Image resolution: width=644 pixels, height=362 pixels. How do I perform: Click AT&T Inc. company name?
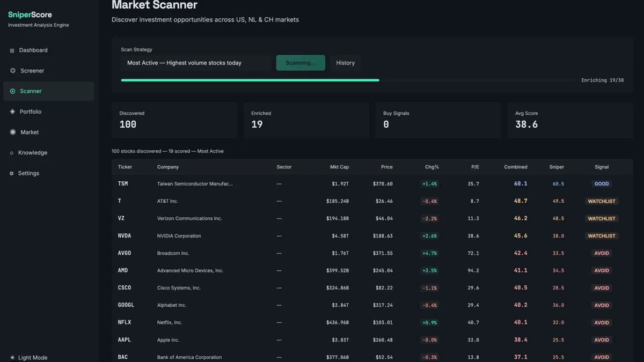pyautogui.click(x=167, y=201)
